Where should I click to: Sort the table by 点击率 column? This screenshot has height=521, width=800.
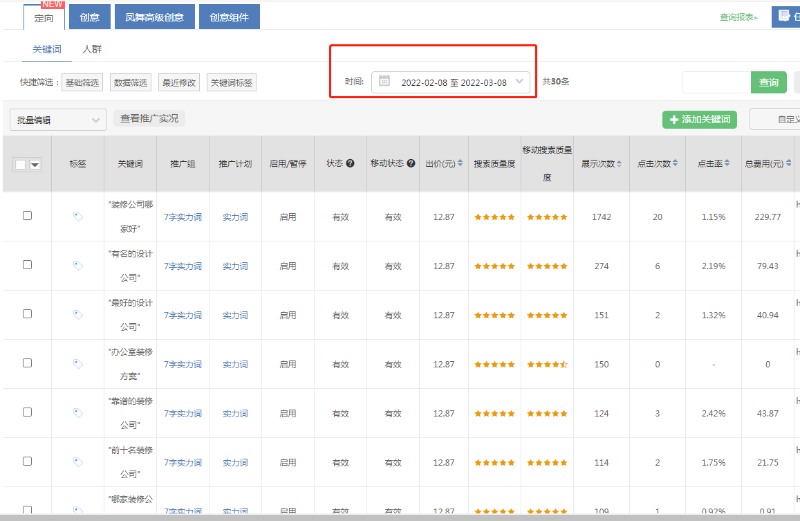tap(712, 163)
